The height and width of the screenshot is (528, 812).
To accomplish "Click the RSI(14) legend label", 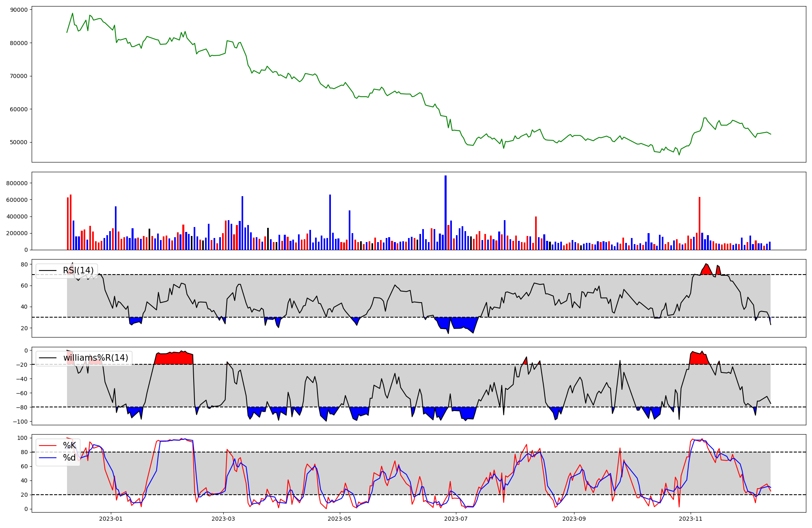I will point(78,270).
